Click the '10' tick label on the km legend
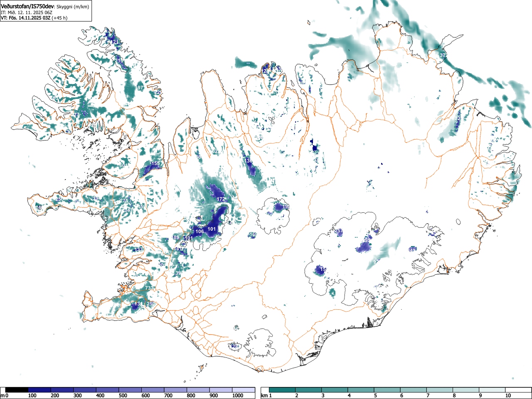 pos(507,396)
